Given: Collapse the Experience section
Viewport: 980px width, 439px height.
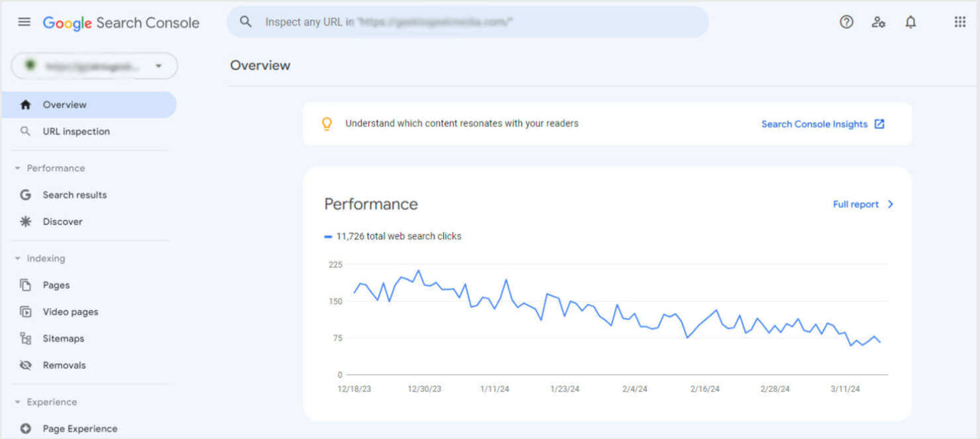Looking at the screenshot, I should click(18, 402).
